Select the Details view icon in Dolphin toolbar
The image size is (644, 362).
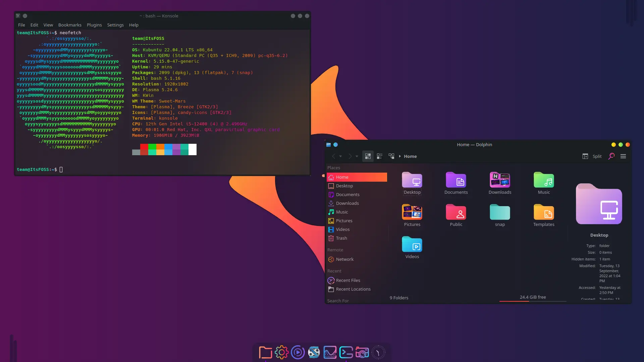(x=379, y=156)
